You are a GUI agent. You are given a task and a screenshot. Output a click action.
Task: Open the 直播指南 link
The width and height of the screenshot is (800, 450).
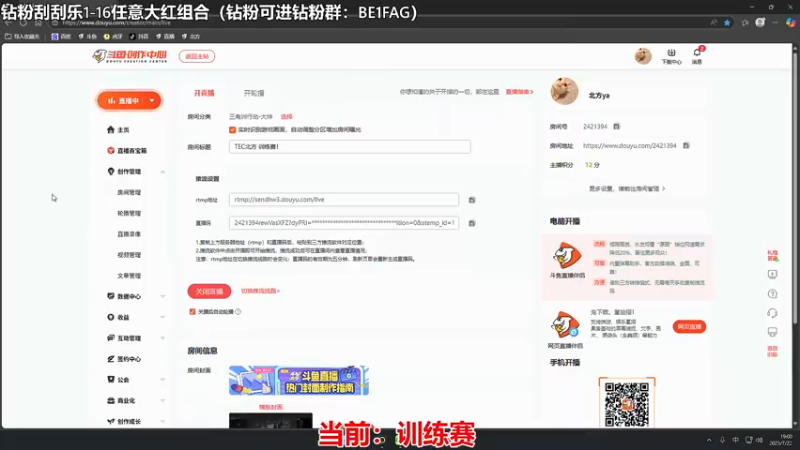[x=519, y=92]
